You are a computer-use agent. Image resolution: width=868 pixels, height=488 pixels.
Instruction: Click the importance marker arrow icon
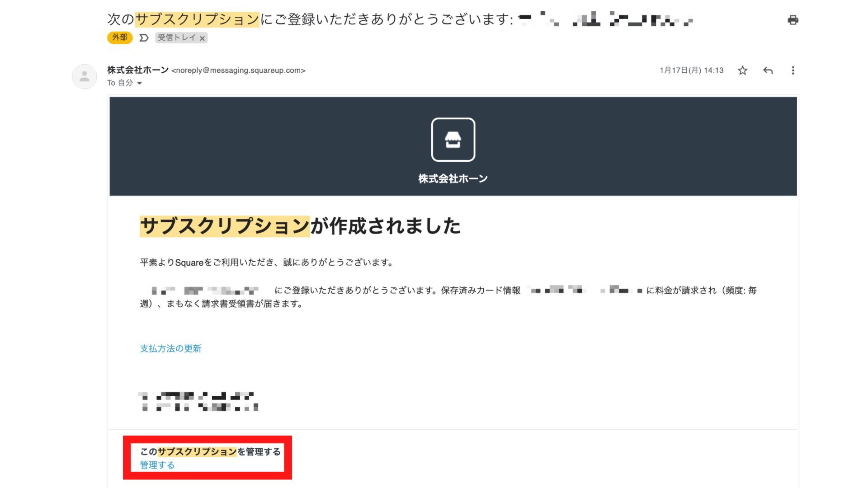point(144,38)
